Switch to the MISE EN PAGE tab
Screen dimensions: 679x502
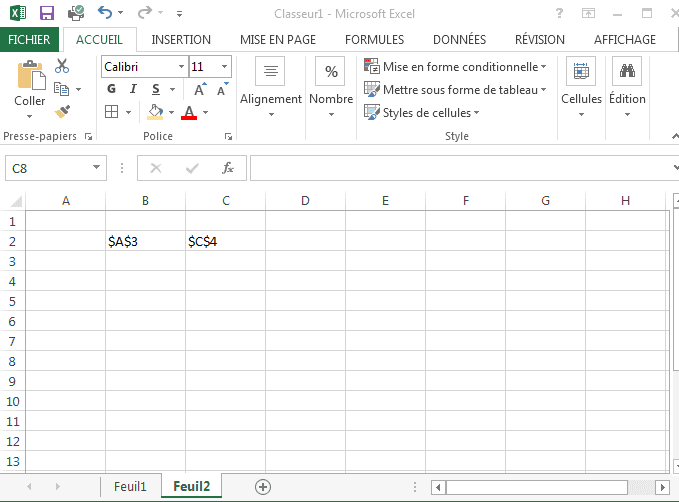point(278,39)
